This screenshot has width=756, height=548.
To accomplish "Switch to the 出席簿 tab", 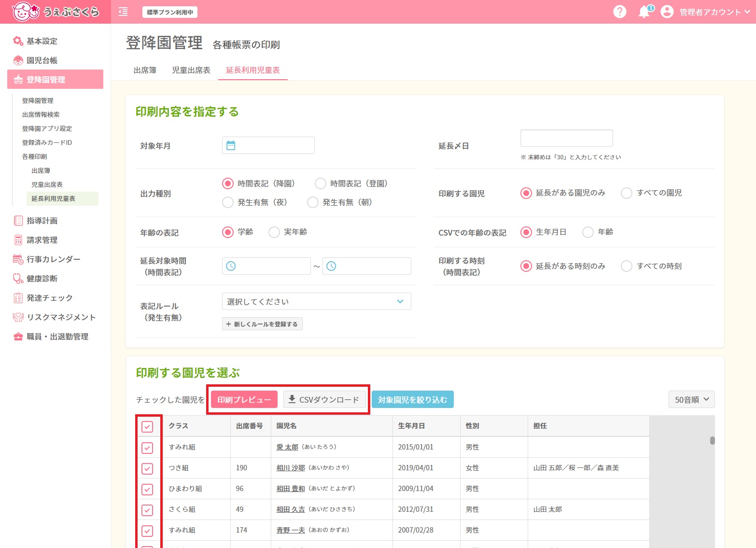I will pyautogui.click(x=145, y=70).
